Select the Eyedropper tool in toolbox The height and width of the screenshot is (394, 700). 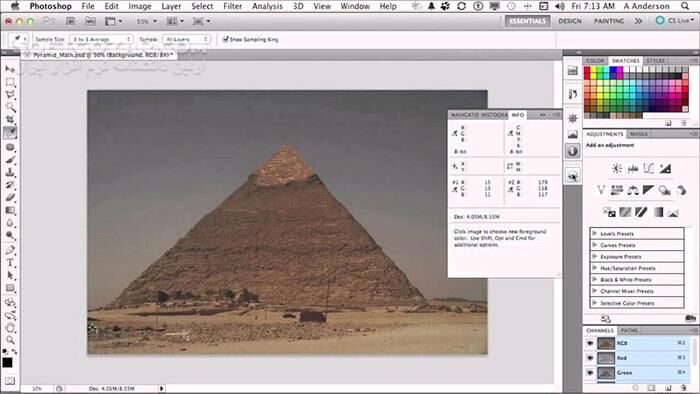point(10,133)
